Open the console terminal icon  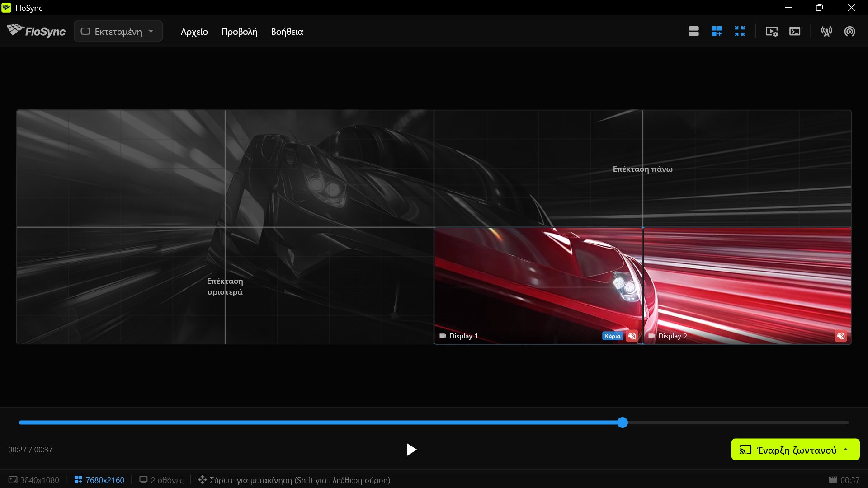[795, 31]
